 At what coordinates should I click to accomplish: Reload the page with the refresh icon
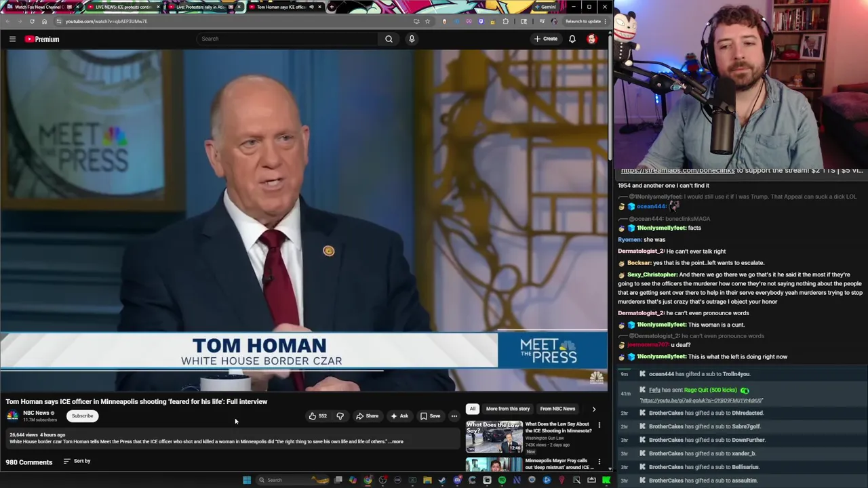(32, 21)
